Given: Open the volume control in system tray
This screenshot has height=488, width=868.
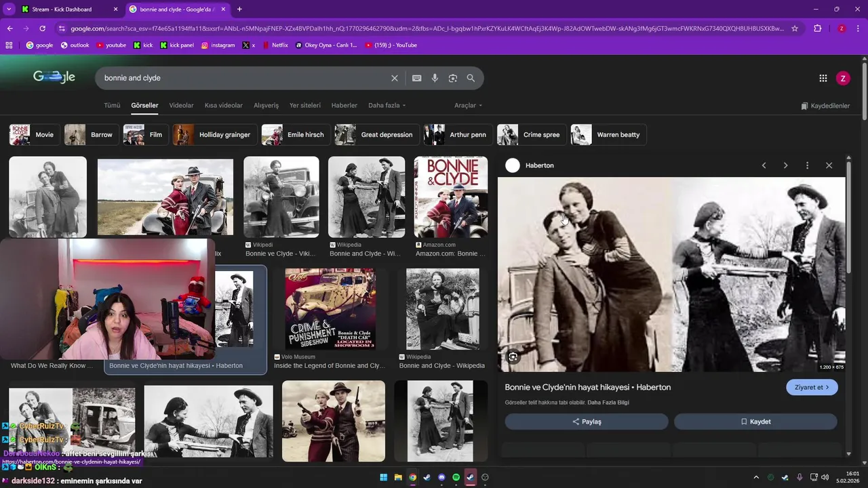Looking at the screenshot, I should [825, 477].
